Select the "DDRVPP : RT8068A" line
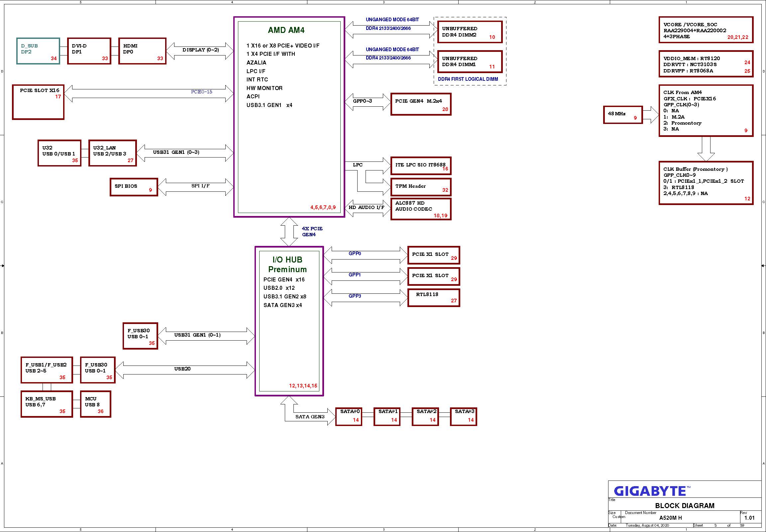 688,71
